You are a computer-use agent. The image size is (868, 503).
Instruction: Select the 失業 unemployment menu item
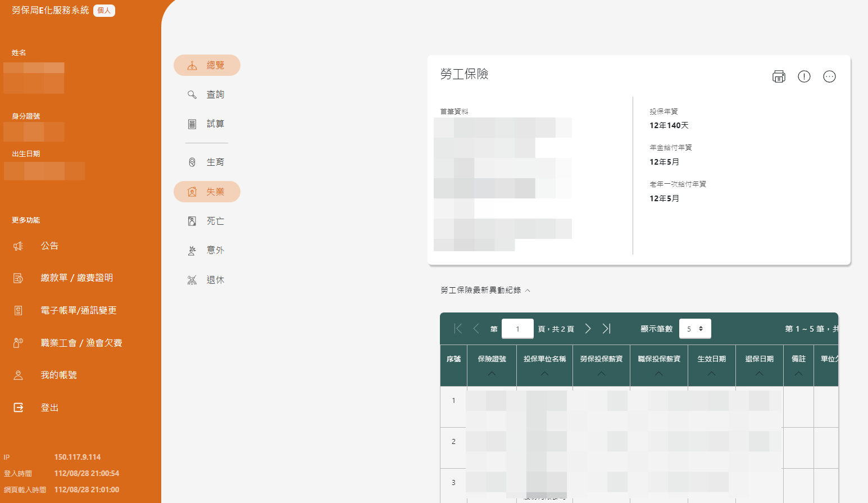pyautogui.click(x=207, y=192)
